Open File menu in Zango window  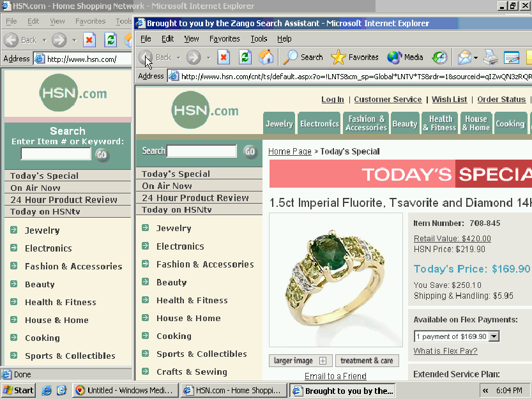click(x=146, y=39)
